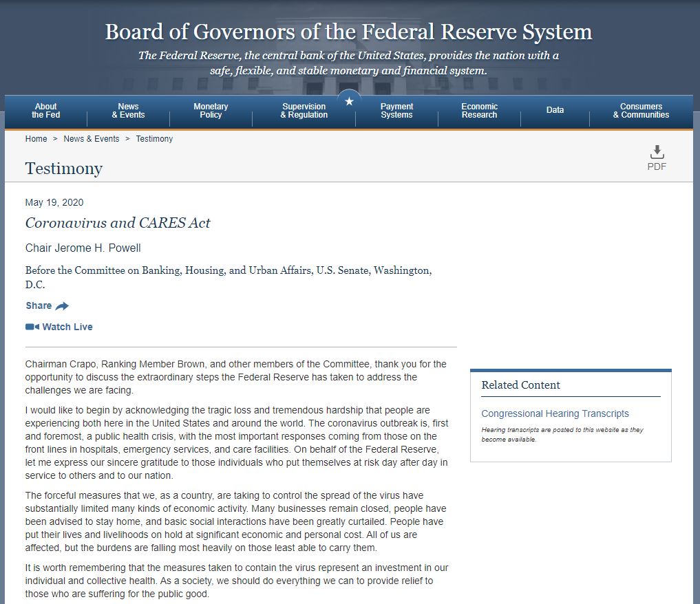The width and height of the screenshot is (700, 604).
Task: Click the Testimony page heading
Action: 64,169
